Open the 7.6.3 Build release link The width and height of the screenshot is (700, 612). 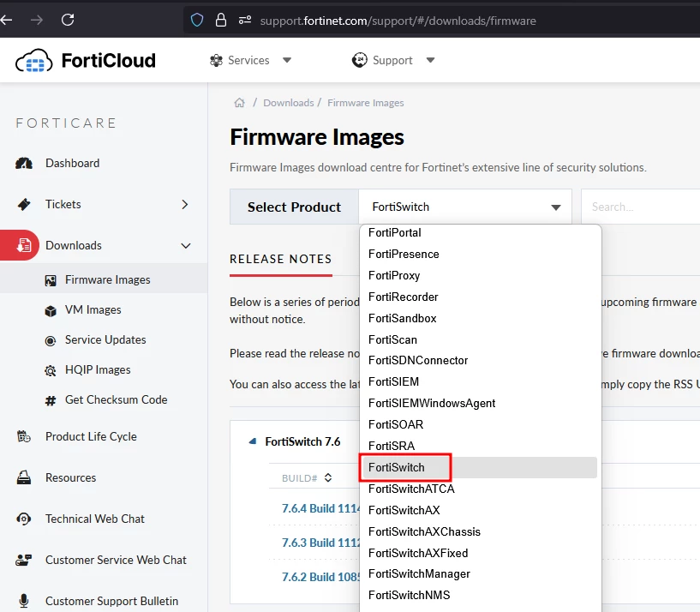[x=320, y=543]
